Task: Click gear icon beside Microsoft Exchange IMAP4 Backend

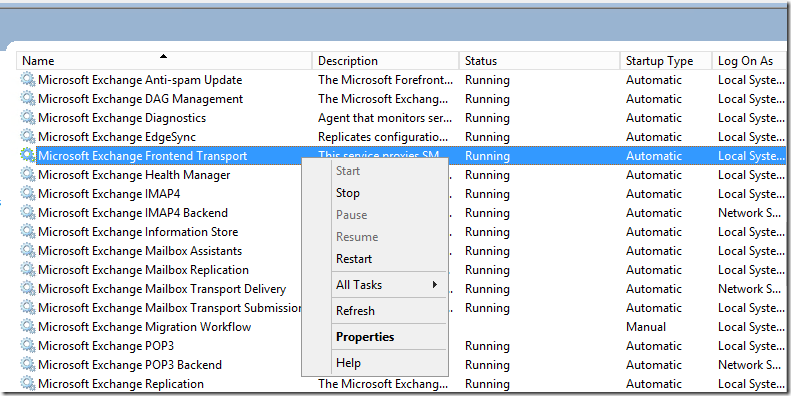Action: pos(28,213)
